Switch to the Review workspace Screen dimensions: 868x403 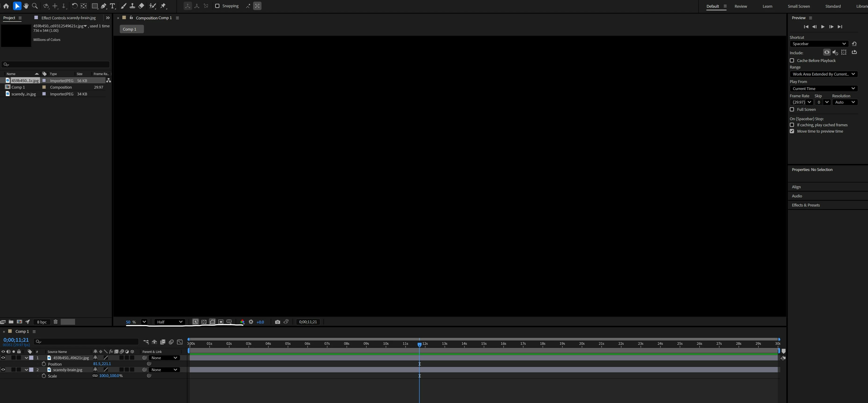pyautogui.click(x=741, y=6)
